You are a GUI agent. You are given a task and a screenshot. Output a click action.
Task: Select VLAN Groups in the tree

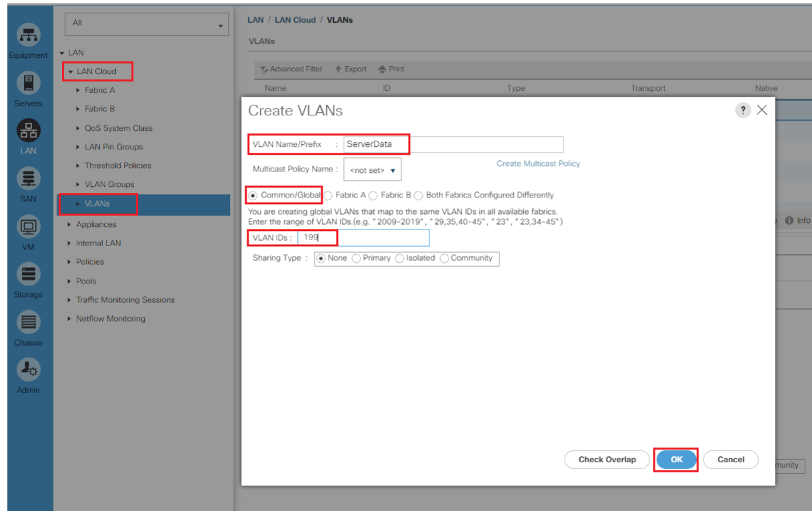tap(109, 184)
